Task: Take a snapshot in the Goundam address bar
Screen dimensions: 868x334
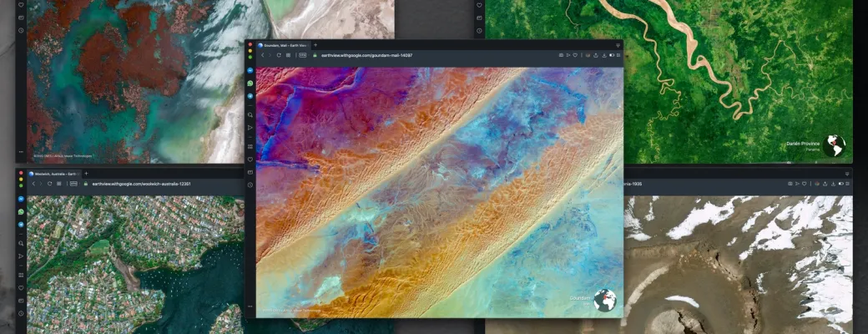Action: point(562,55)
